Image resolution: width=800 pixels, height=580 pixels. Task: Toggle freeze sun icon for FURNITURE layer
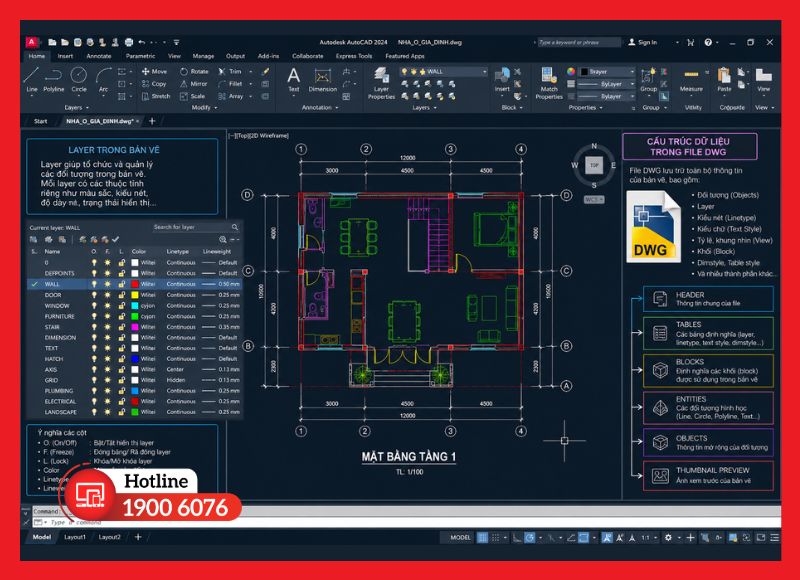[x=108, y=316]
